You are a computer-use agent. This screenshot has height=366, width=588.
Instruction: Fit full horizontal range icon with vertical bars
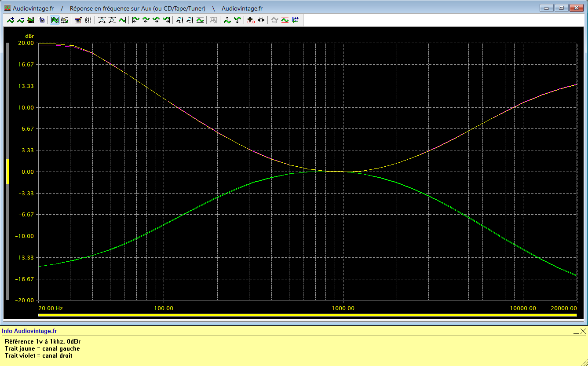(122, 20)
